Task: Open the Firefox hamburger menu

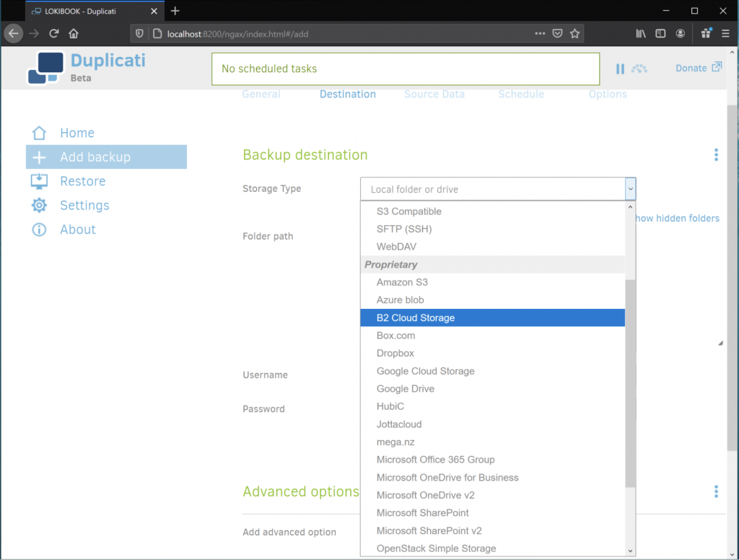Action: coord(726,33)
